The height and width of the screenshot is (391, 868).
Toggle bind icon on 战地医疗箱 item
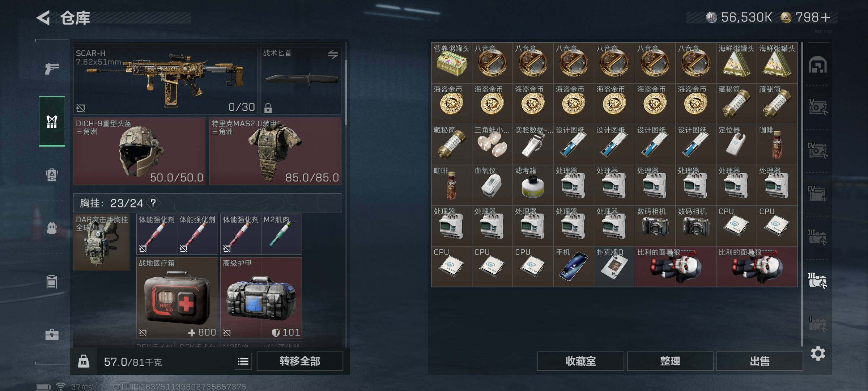(143, 332)
